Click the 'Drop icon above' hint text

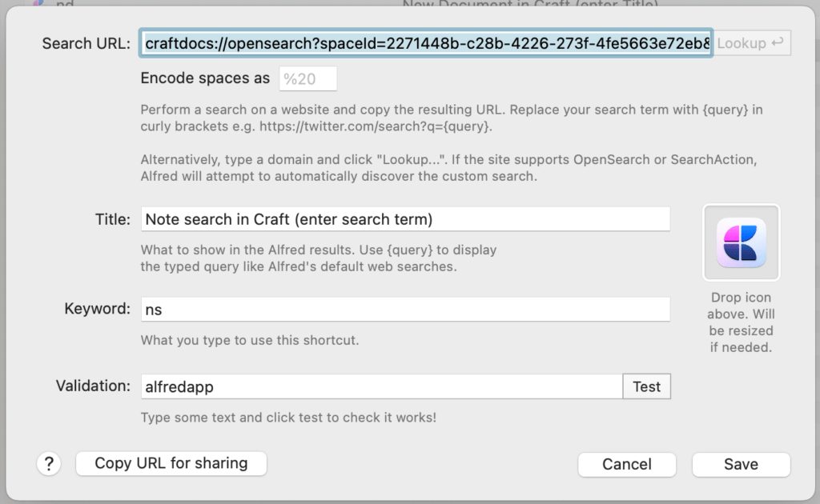tap(741, 322)
